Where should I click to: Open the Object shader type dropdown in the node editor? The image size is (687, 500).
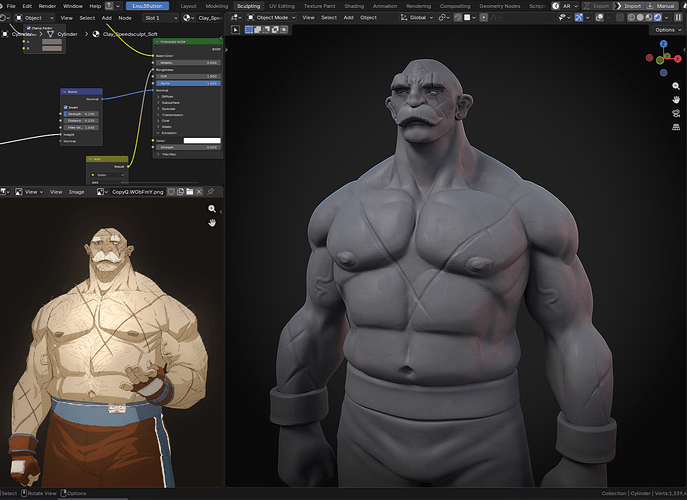34,18
